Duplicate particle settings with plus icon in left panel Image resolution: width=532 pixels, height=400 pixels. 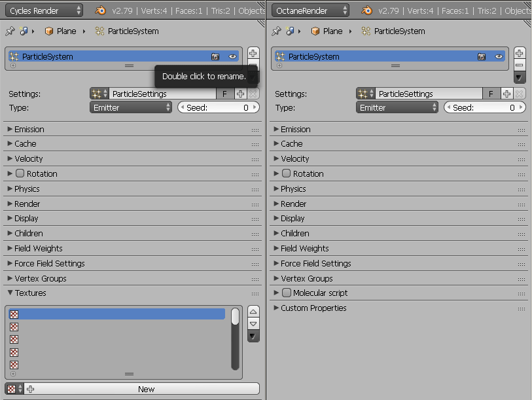tap(240, 94)
